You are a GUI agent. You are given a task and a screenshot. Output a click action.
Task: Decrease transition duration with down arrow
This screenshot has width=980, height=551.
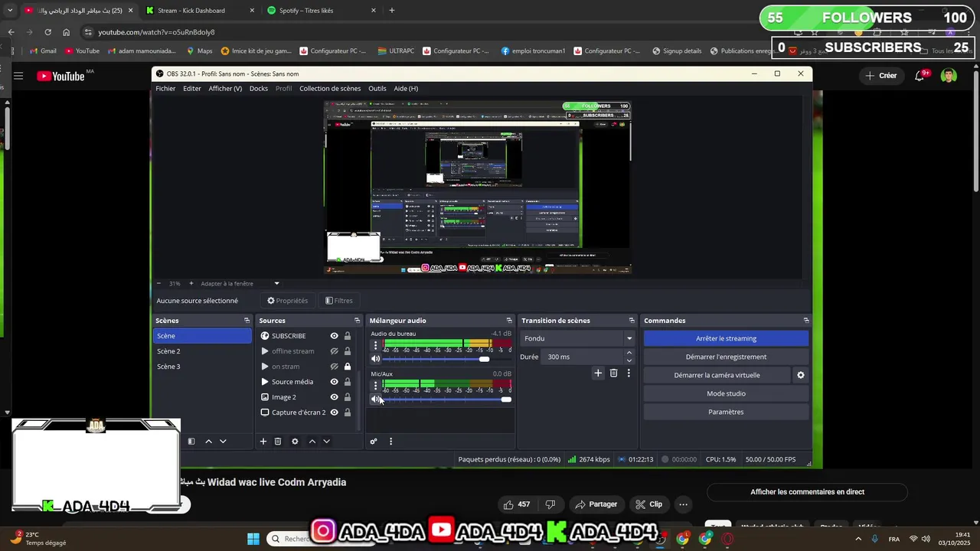629,360
